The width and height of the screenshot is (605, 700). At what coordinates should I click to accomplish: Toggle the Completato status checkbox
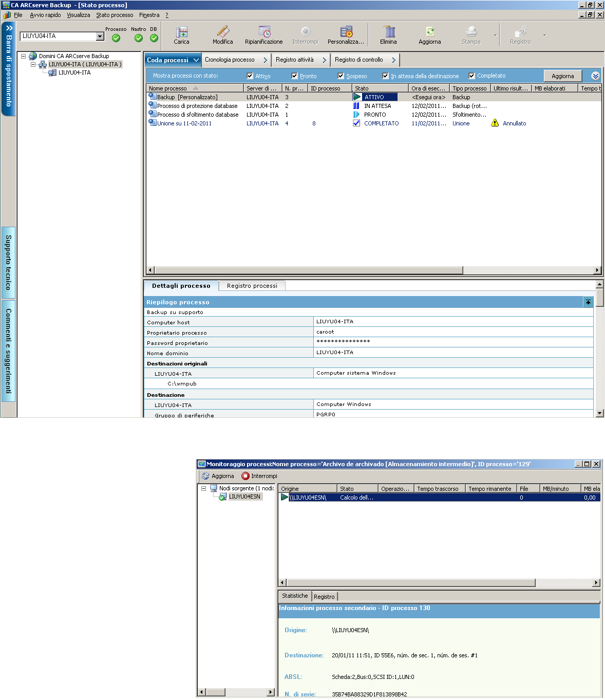pos(472,76)
